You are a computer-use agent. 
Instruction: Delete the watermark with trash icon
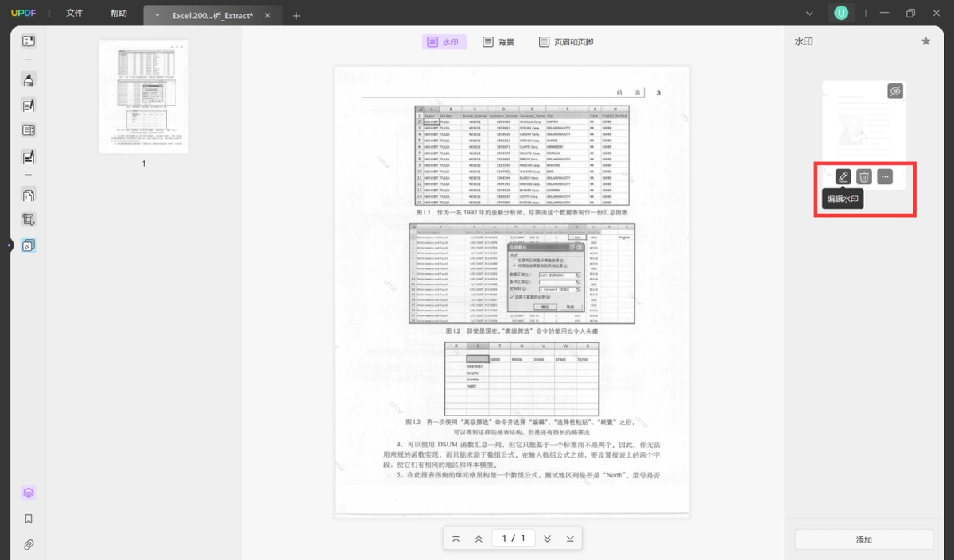(864, 176)
